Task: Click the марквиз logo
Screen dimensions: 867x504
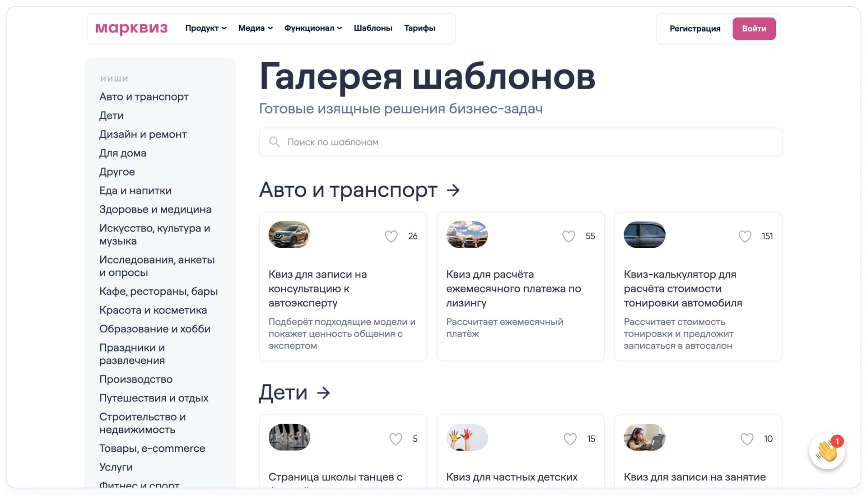Action: click(x=131, y=28)
